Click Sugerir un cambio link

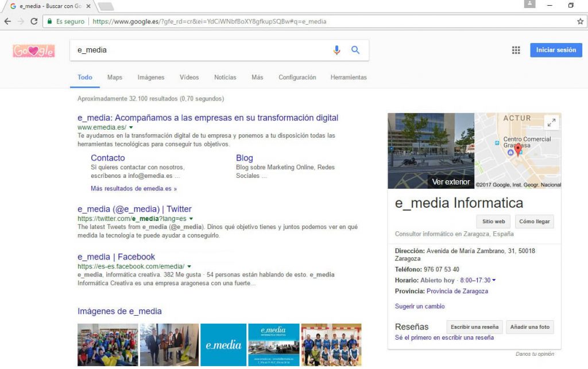pos(420,306)
